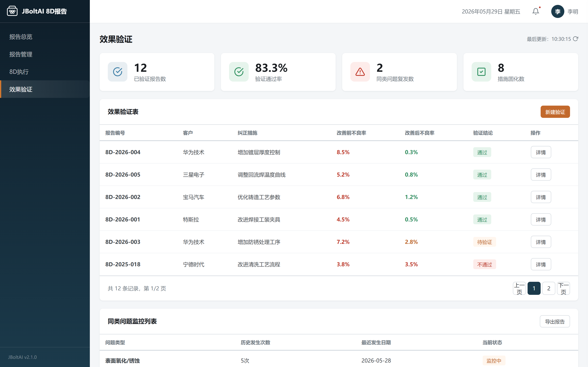Click the red warning triangle icon
This screenshot has width=588, height=367.
tap(360, 72)
